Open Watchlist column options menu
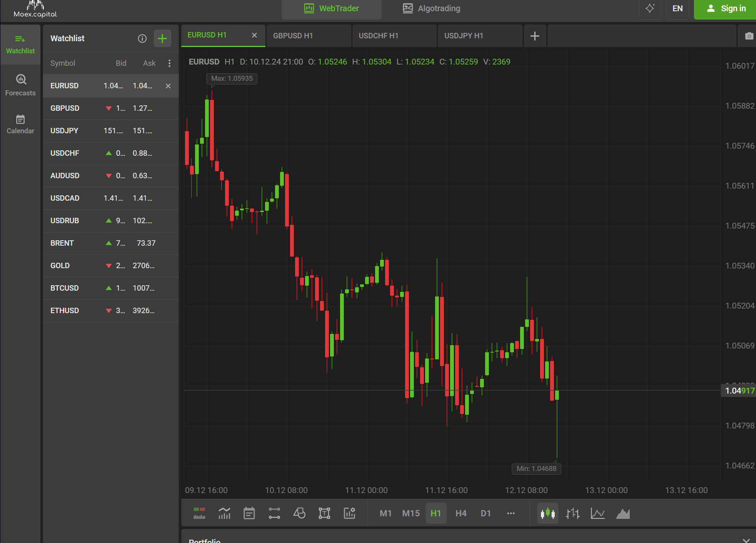Image resolution: width=756 pixels, height=543 pixels. (x=169, y=63)
